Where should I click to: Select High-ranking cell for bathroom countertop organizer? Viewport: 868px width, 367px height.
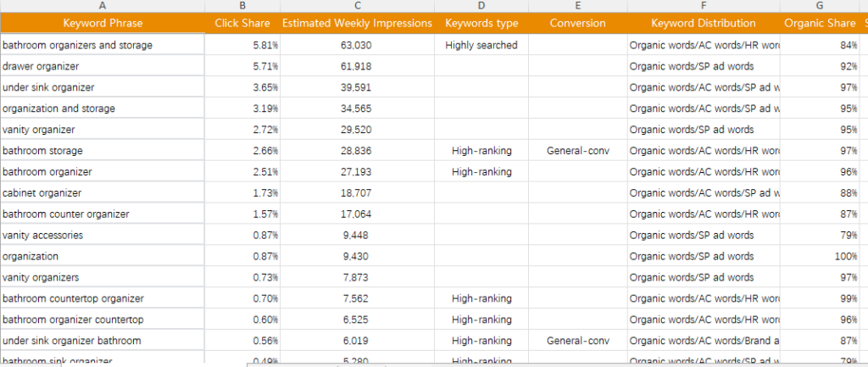(x=481, y=299)
